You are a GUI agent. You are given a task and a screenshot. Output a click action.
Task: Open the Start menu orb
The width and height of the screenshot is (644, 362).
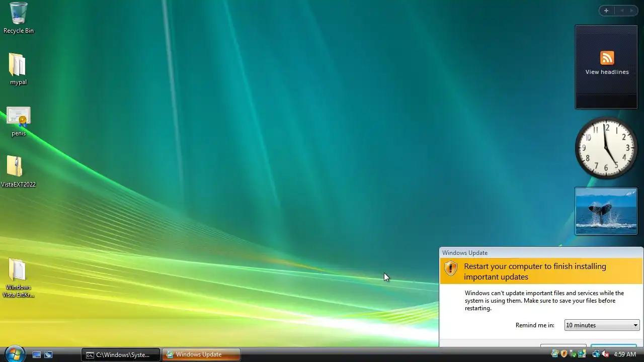pos(14,354)
